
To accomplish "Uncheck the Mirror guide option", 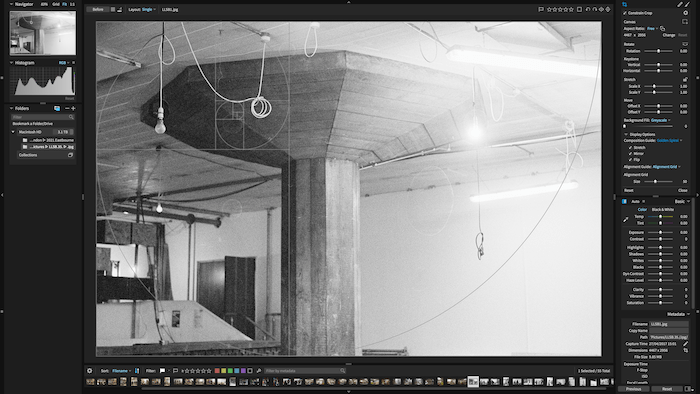I will pos(630,153).
